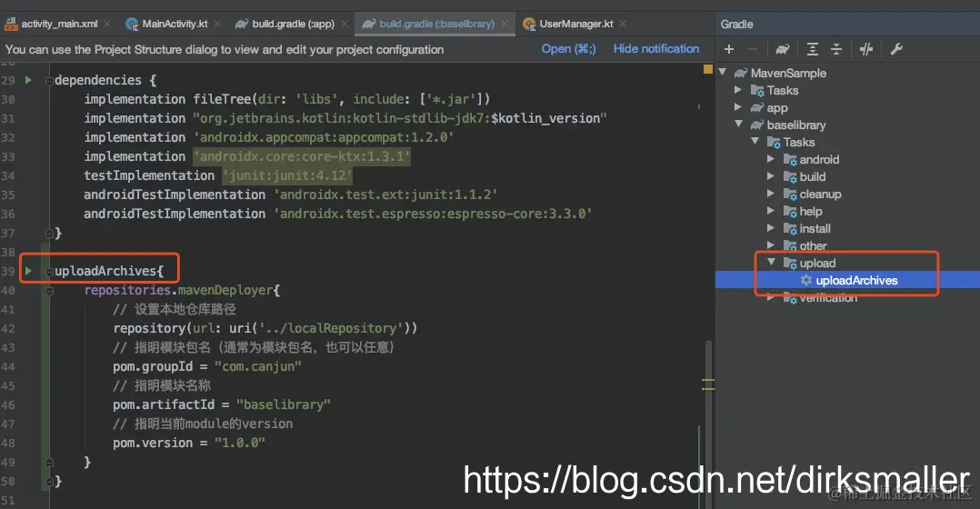
Task: Select the android group in Gradle tree
Action: tap(819, 159)
